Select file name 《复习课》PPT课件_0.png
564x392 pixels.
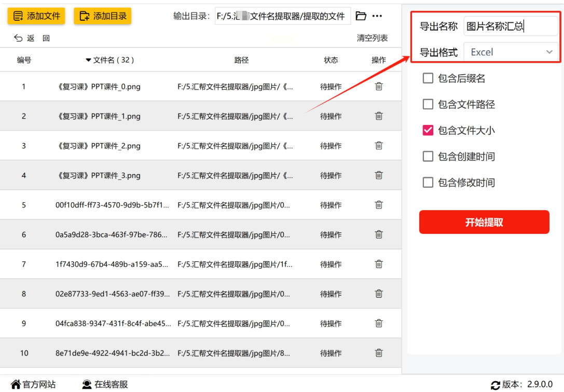coord(98,87)
